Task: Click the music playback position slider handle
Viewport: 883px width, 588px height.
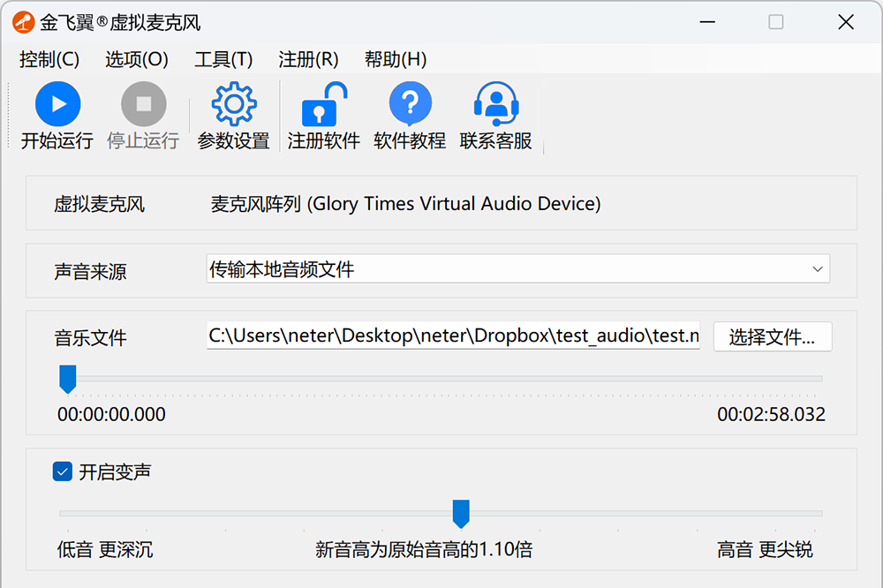Action: [67, 379]
